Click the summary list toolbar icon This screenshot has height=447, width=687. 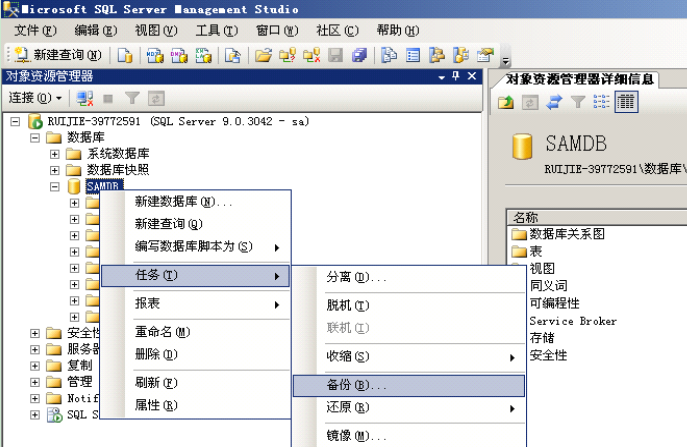point(413,55)
